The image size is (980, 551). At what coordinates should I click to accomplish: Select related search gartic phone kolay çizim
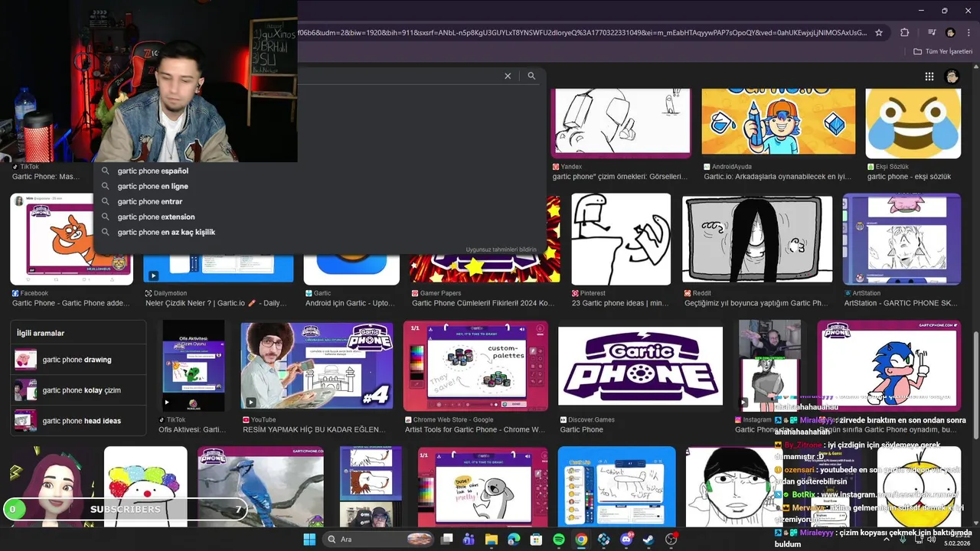point(79,390)
